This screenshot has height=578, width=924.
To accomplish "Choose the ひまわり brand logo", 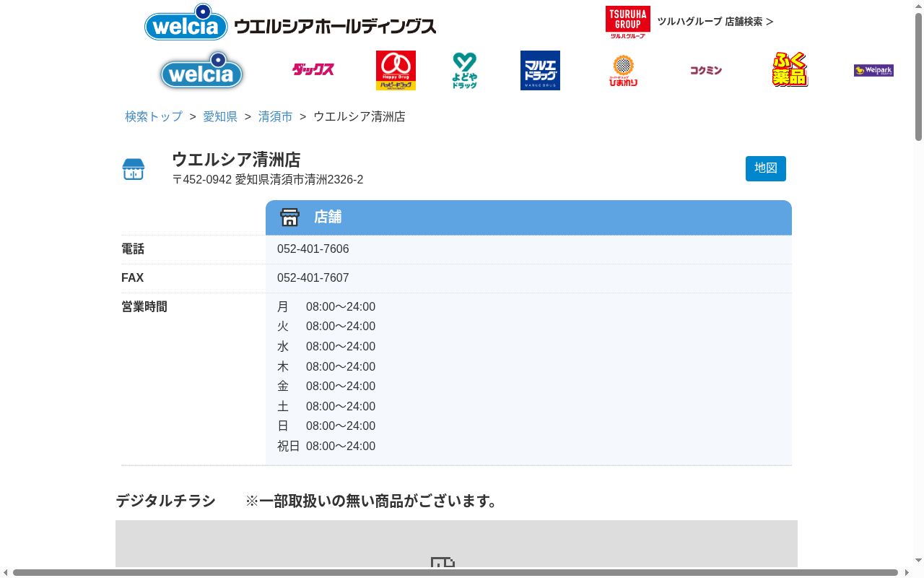I will (623, 70).
